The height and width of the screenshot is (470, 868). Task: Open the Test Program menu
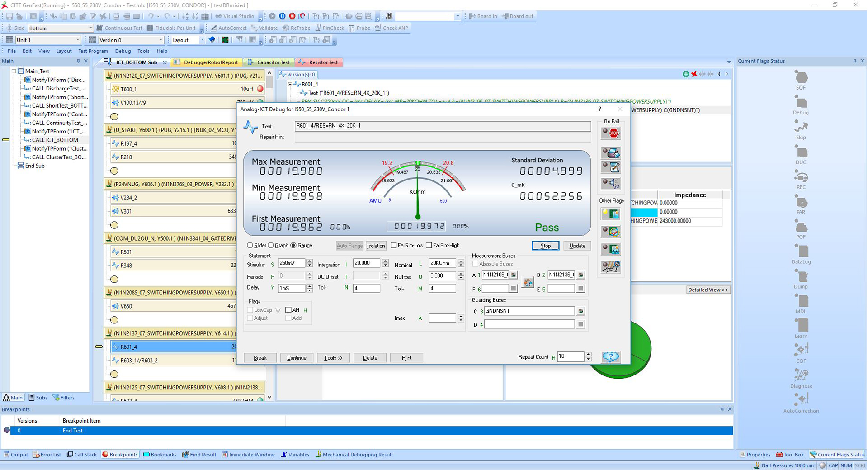(x=93, y=51)
